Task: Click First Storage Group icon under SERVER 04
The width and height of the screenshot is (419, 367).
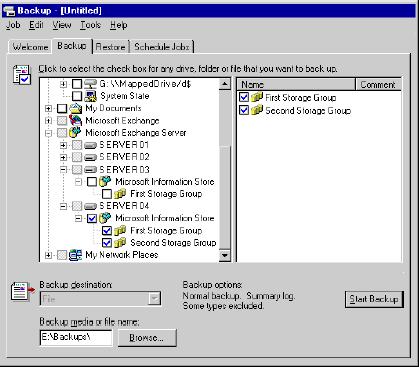Action: tap(120, 230)
